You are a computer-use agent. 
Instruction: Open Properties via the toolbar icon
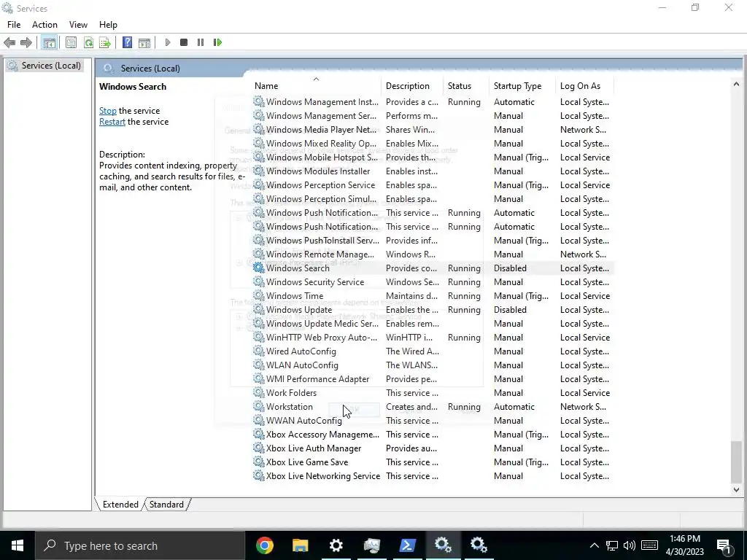pyautogui.click(x=71, y=42)
